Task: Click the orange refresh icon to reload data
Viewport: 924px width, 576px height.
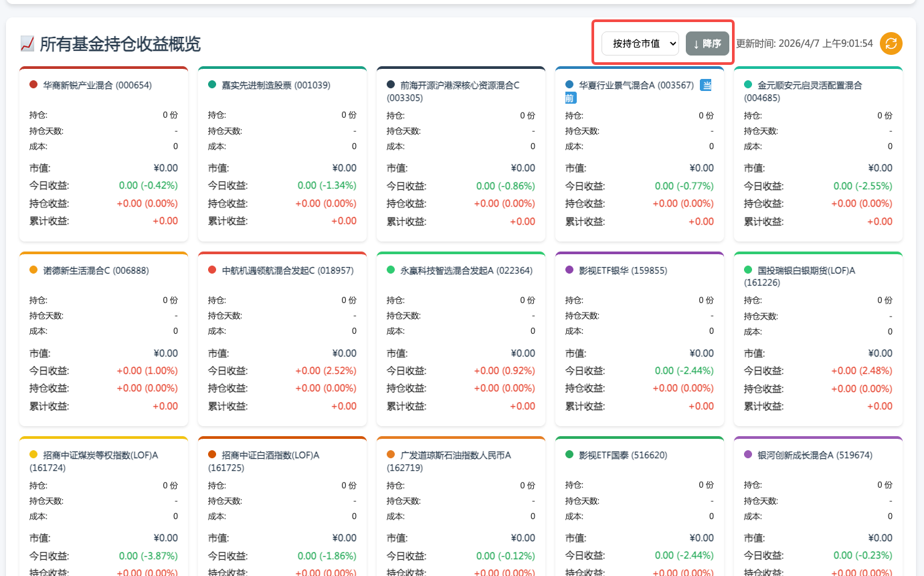Action: (890, 43)
